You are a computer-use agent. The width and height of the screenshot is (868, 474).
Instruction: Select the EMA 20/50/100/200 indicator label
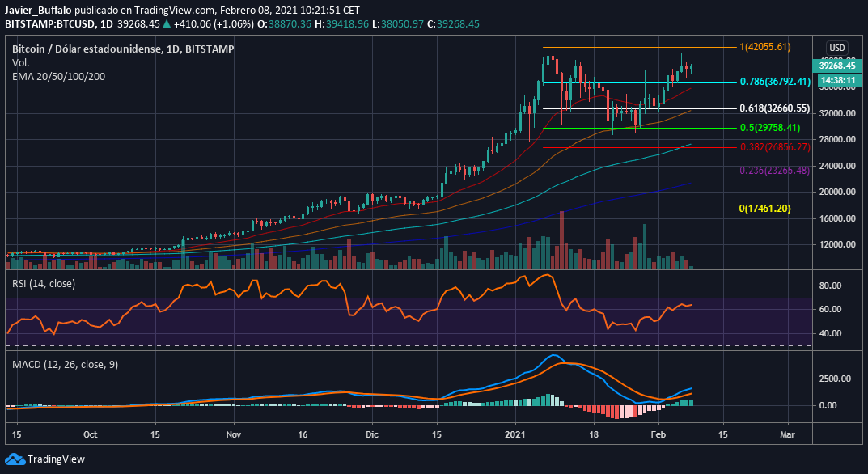point(59,76)
